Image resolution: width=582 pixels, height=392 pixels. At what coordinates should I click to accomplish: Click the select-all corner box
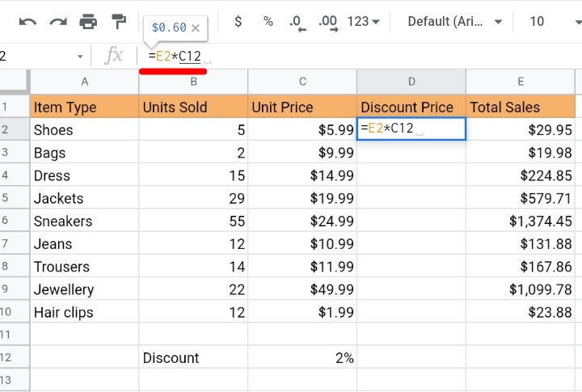tap(15, 82)
